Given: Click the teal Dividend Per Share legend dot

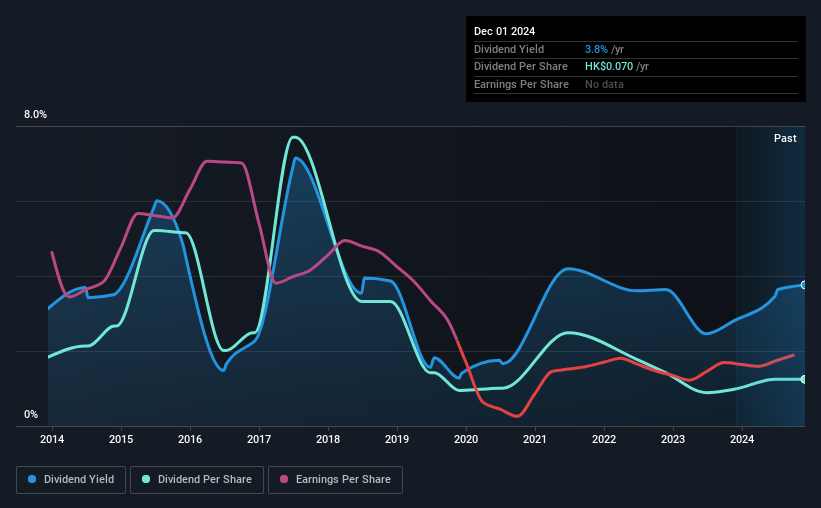Looking at the screenshot, I should tap(146, 479).
